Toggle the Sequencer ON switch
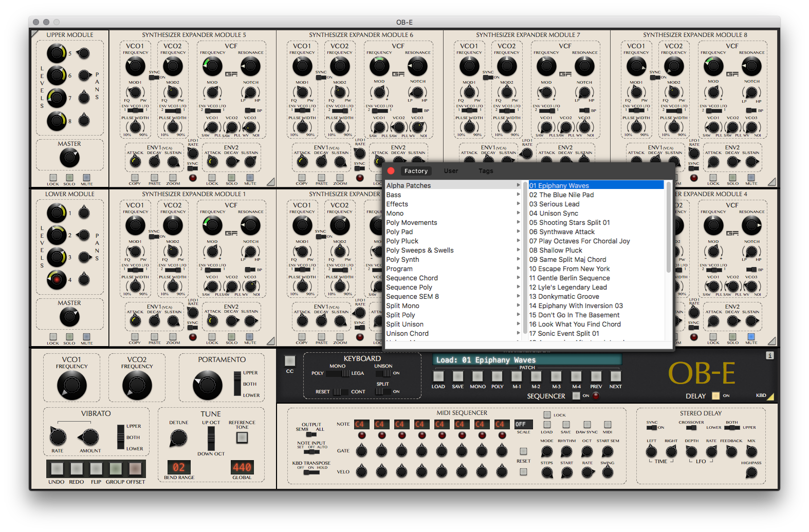The width and height of the screenshot is (809, 532). coord(576,396)
